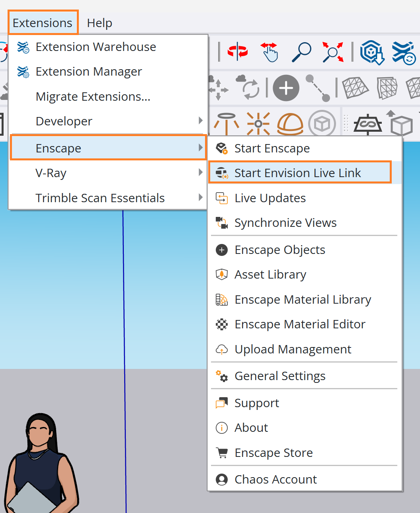Choose Extension Manager from menu

(x=108, y=72)
